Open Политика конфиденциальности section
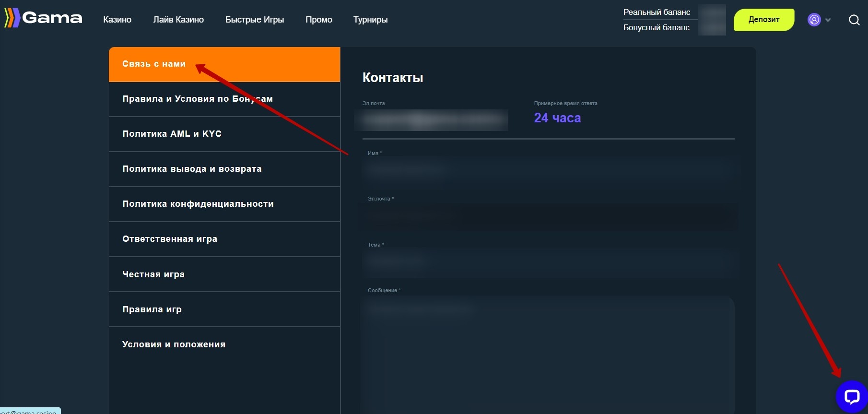 (x=198, y=204)
